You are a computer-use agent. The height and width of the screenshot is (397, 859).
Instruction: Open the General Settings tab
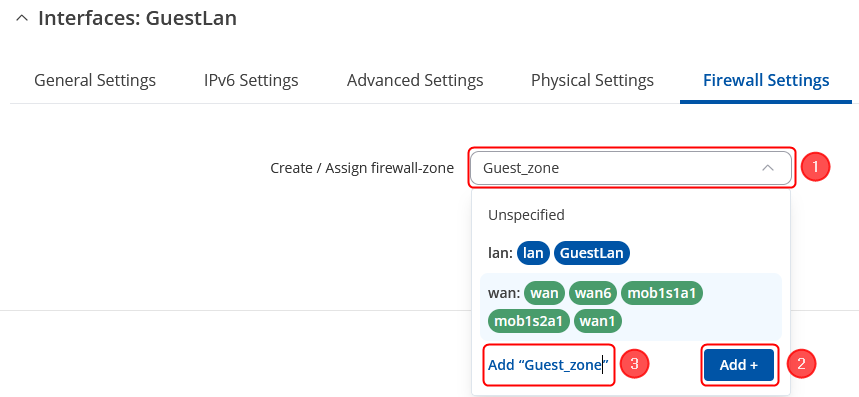[x=95, y=80]
